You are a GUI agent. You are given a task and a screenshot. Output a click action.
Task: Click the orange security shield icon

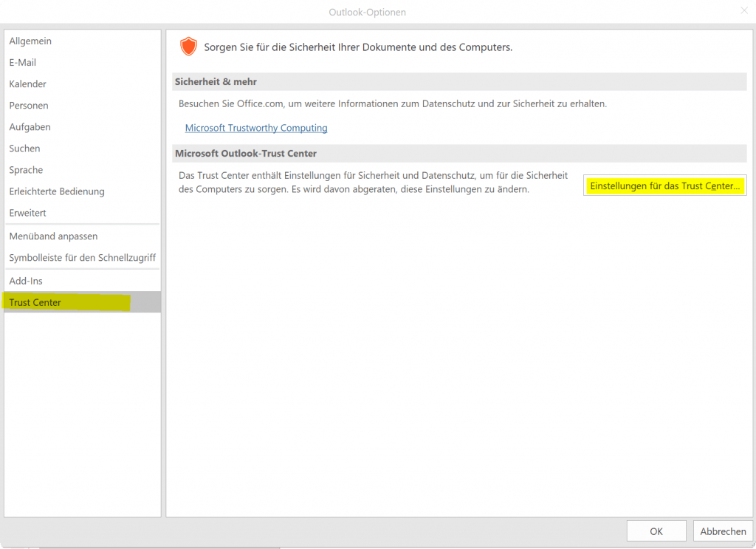188,47
